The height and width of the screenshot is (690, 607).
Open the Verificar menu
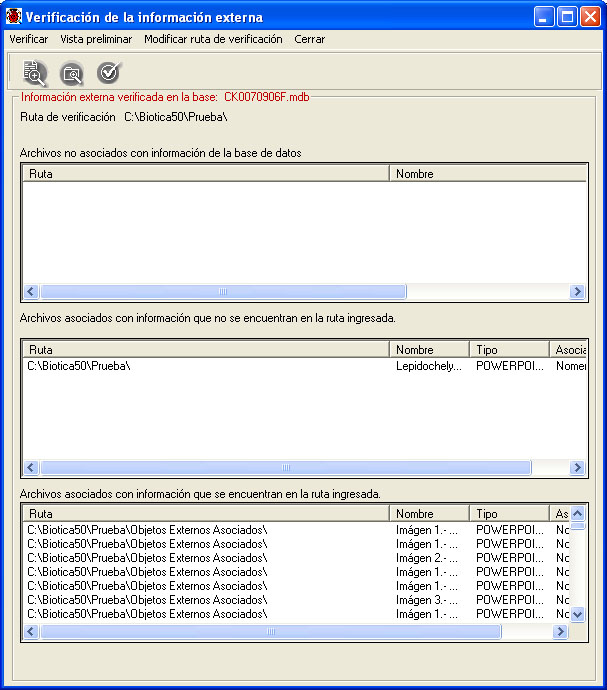(29, 39)
